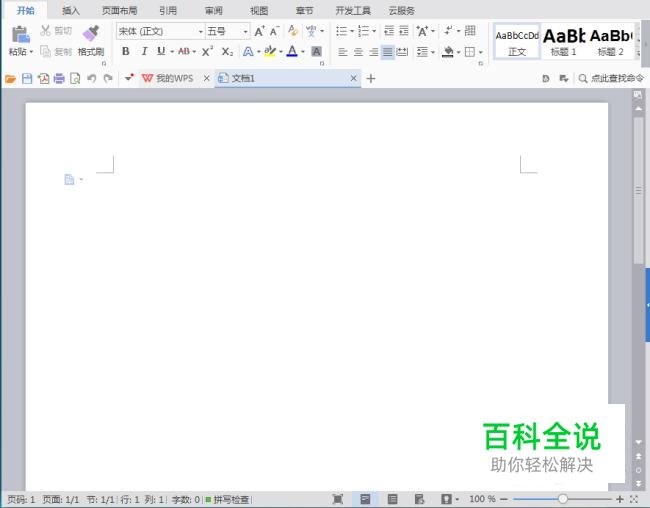Click the search command box 点此查找命令

611,78
